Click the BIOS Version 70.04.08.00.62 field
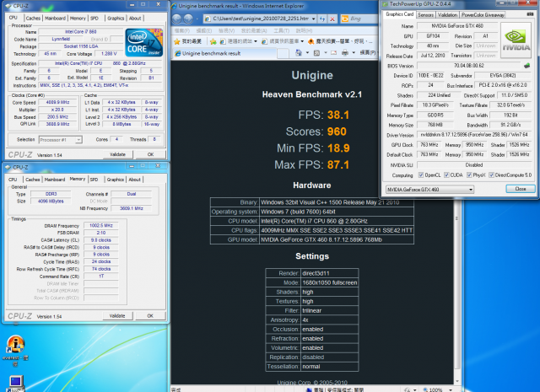The width and height of the screenshot is (540, 392). pyautogui.click(x=469, y=66)
